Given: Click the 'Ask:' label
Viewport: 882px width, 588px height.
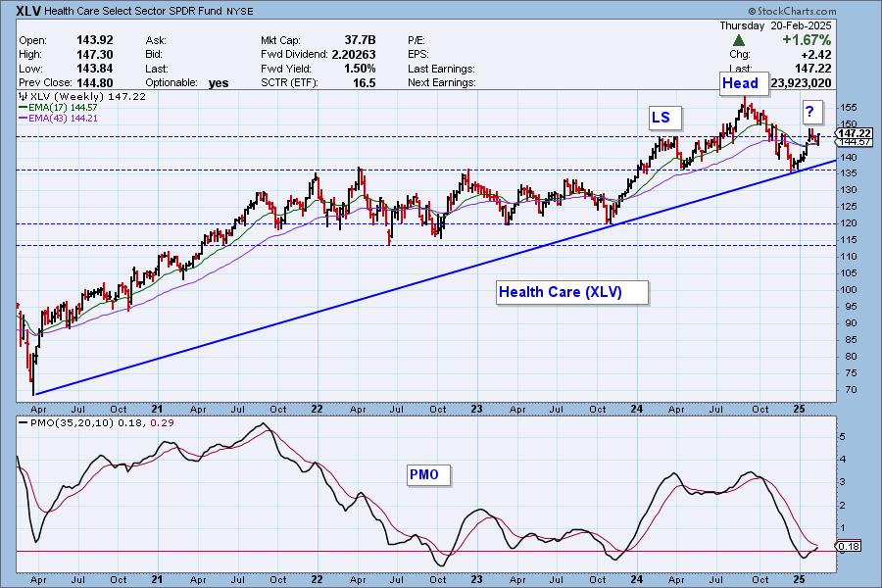Looking at the screenshot, I should (x=156, y=40).
